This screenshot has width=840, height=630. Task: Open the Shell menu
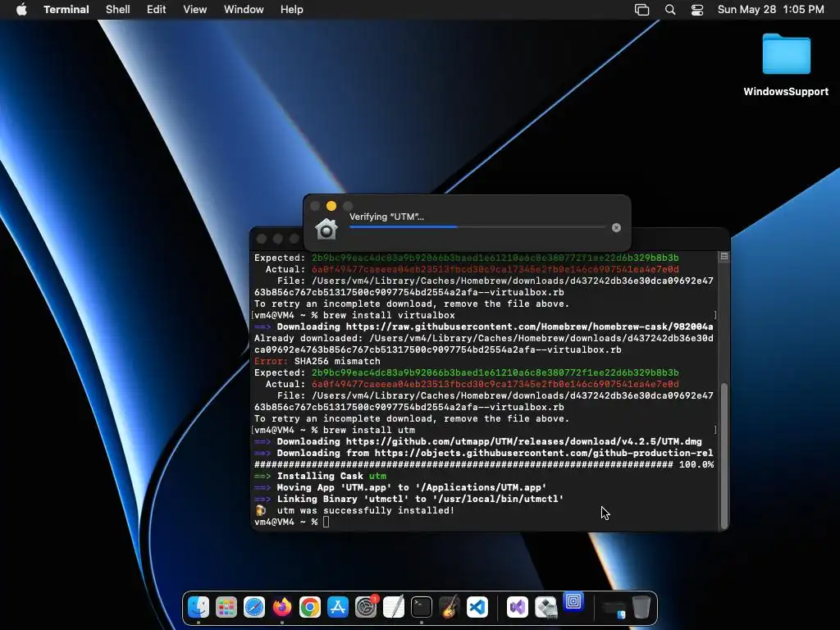click(x=118, y=10)
